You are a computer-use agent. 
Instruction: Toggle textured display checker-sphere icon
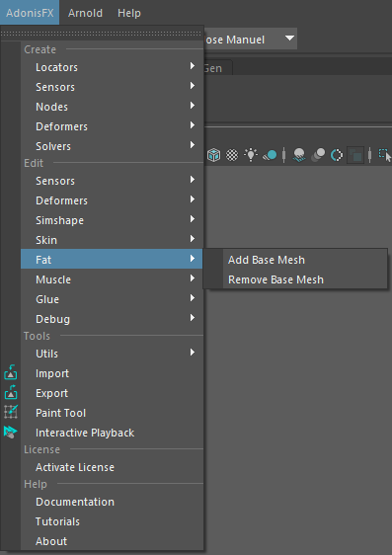point(232,155)
